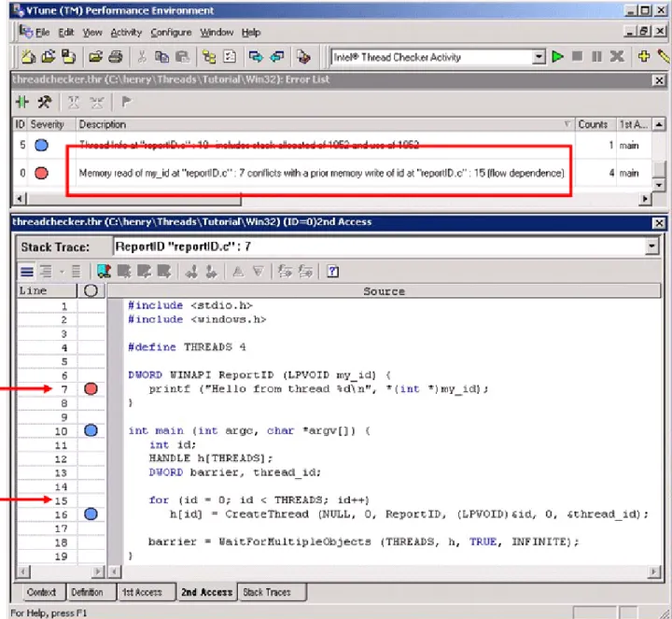Click the print icon in main toolbar
This screenshot has height=619, width=672.
116,57
